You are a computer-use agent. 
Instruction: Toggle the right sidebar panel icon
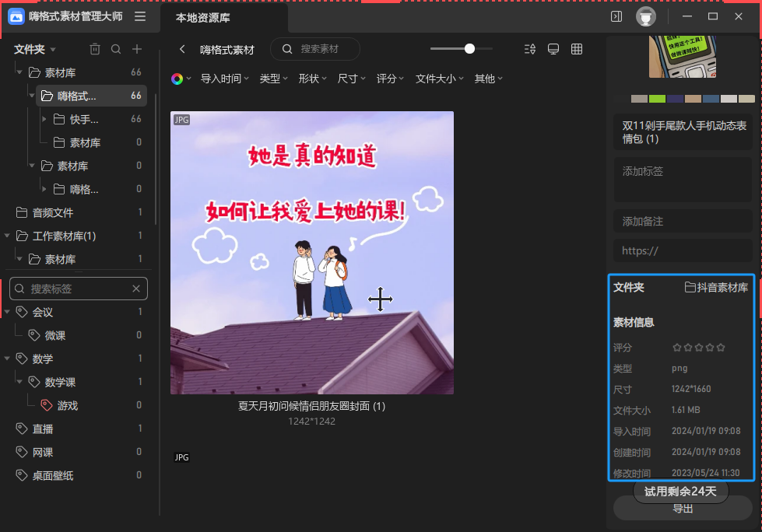(x=616, y=16)
